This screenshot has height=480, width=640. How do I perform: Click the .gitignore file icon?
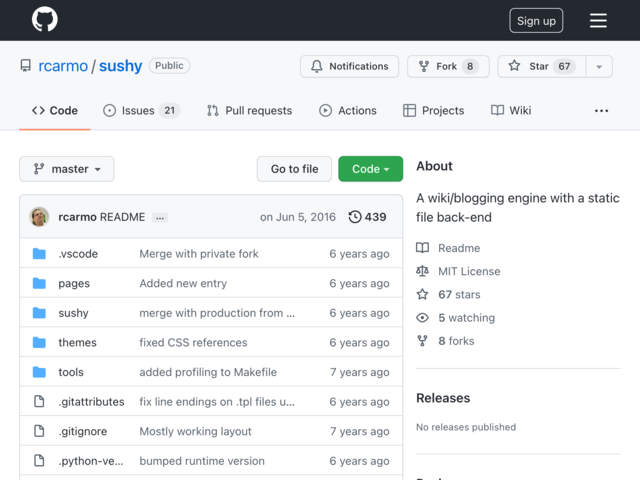pos(39,431)
